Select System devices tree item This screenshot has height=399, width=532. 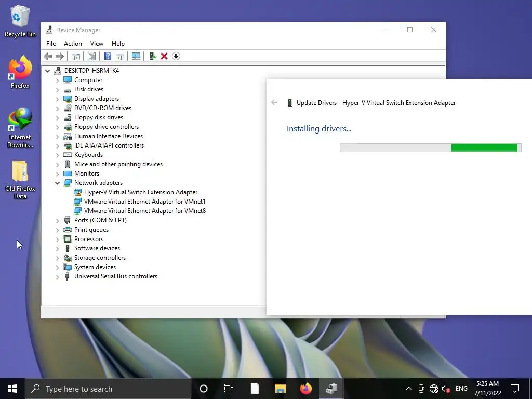click(x=95, y=267)
